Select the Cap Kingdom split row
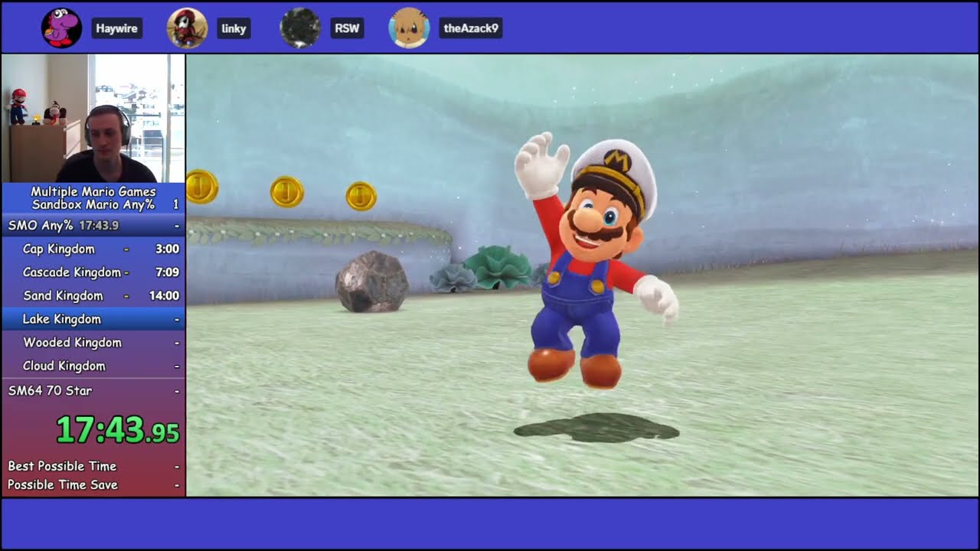The width and height of the screenshot is (980, 551). coord(93,249)
